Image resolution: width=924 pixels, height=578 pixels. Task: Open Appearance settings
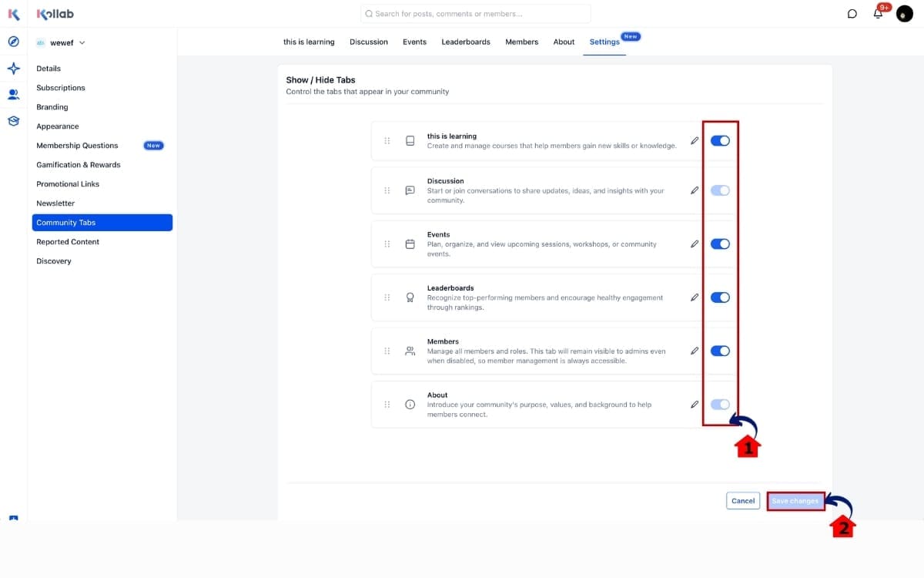(x=102, y=126)
